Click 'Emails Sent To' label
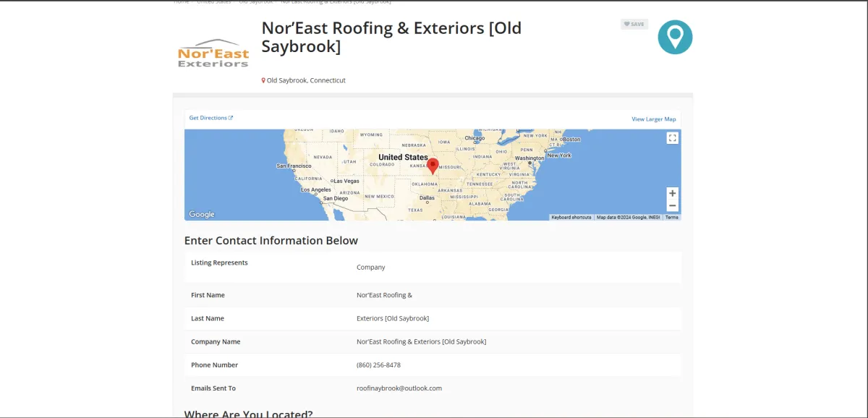 click(x=213, y=388)
